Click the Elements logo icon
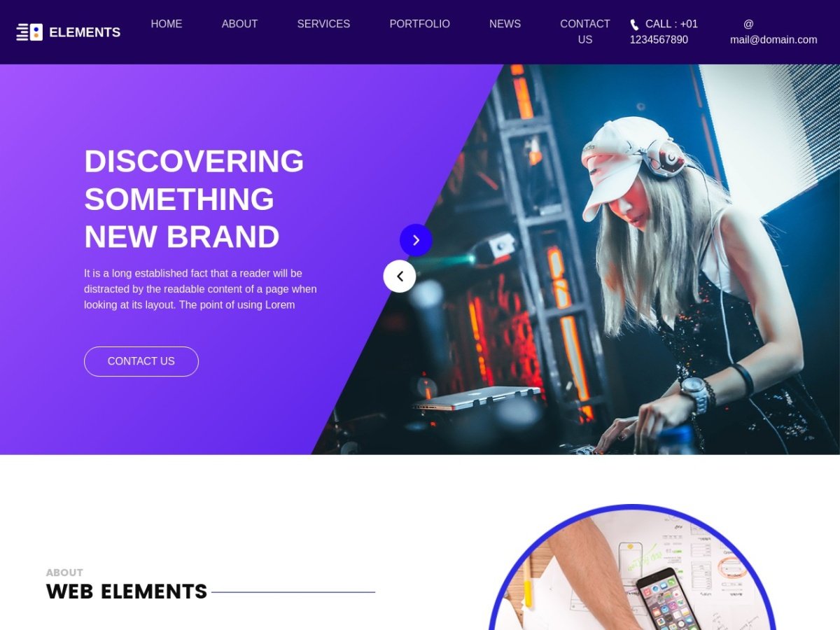Screen dimensions: 840x630 [29, 32]
